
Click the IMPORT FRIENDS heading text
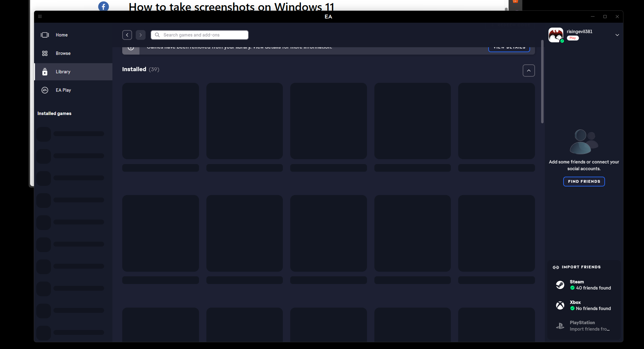click(581, 267)
